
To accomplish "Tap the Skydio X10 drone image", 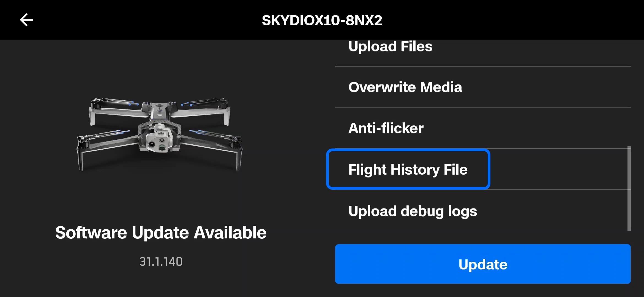I will tap(160, 134).
